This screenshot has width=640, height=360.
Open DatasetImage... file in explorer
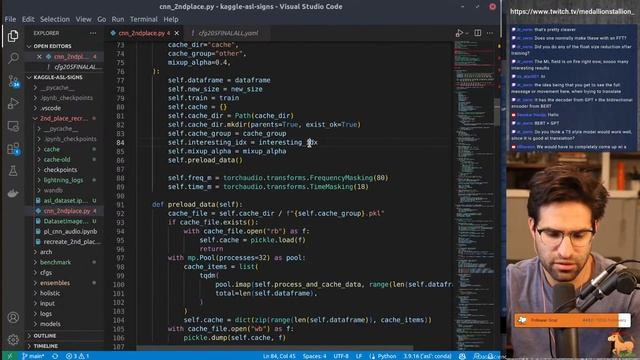click(66, 221)
